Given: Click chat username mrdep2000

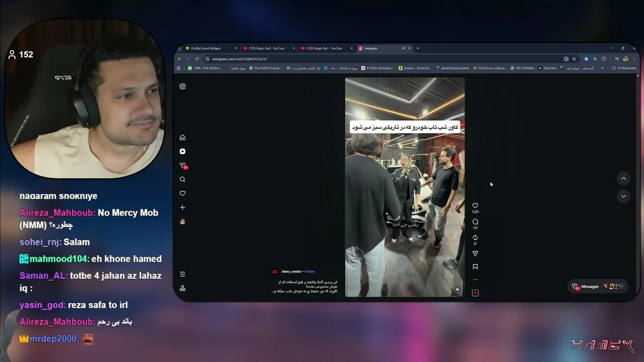Looking at the screenshot, I should click(x=53, y=339).
